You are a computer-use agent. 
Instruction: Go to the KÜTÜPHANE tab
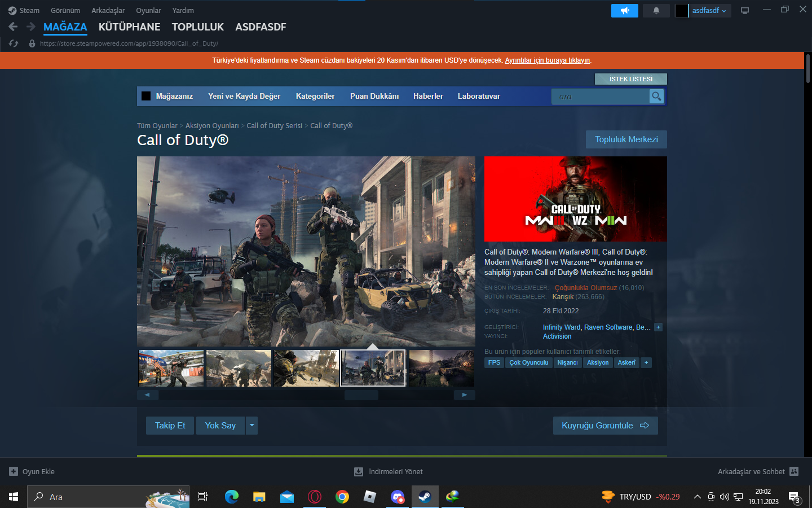click(x=129, y=27)
